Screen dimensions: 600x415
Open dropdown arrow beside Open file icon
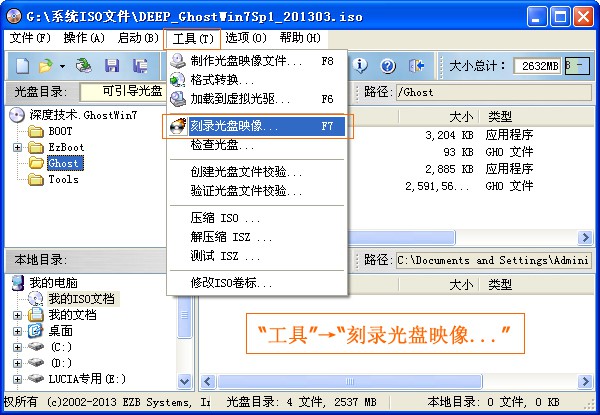(x=62, y=66)
